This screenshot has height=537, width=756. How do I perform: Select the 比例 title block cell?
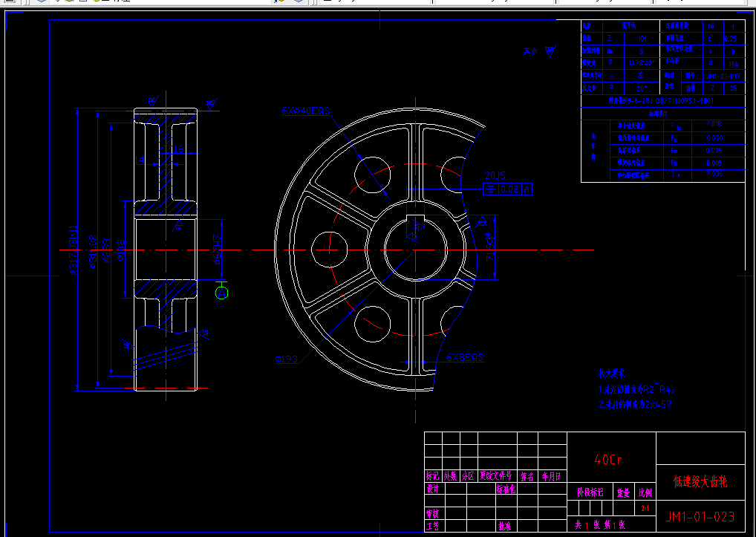click(x=645, y=492)
